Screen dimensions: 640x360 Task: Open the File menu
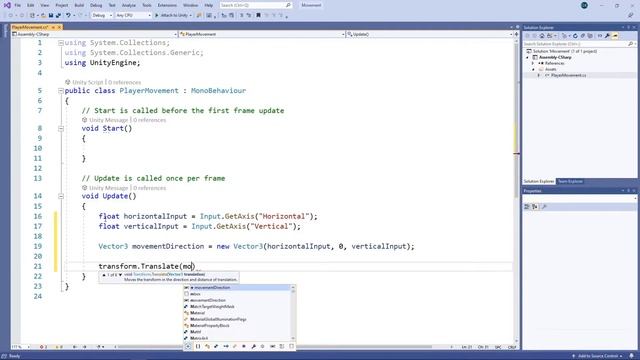click(x=18, y=5)
